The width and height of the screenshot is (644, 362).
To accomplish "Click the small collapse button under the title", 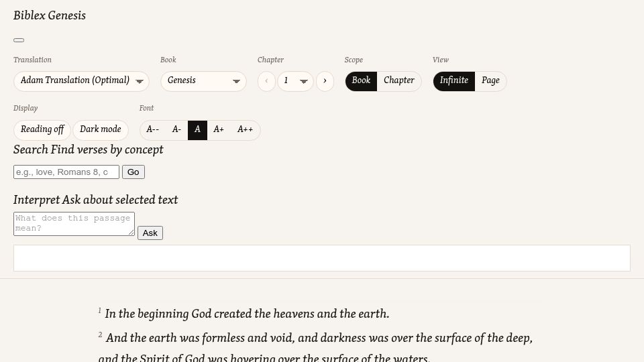I will point(19,40).
